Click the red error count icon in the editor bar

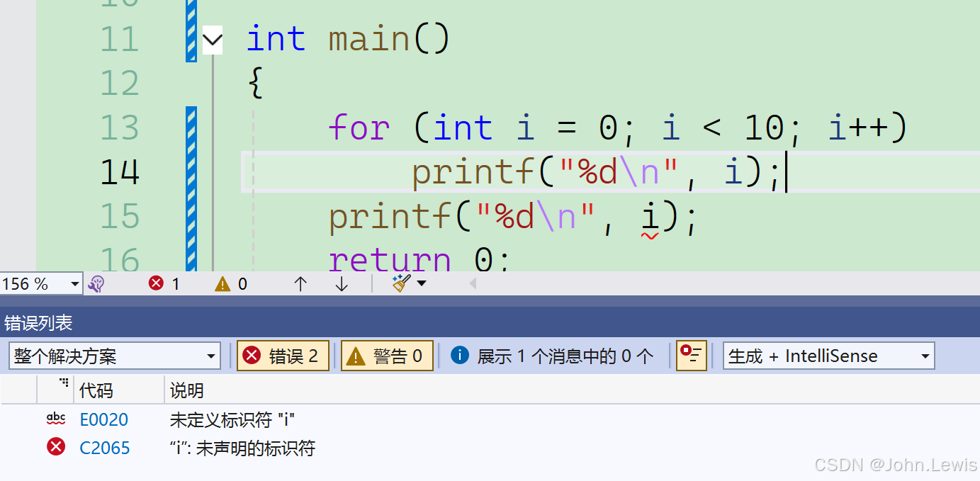click(x=156, y=284)
